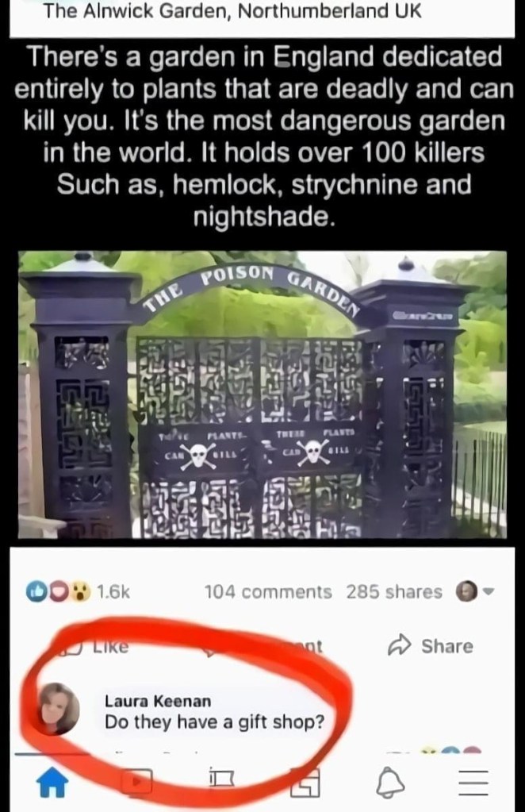Tap the blue Like reaction icon

coord(35,591)
